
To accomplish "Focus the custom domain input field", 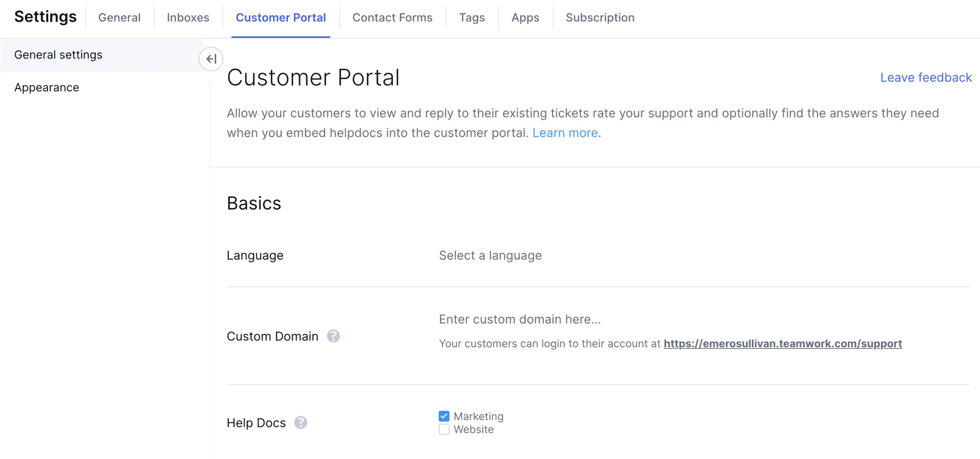I will click(x=519, y=319).
